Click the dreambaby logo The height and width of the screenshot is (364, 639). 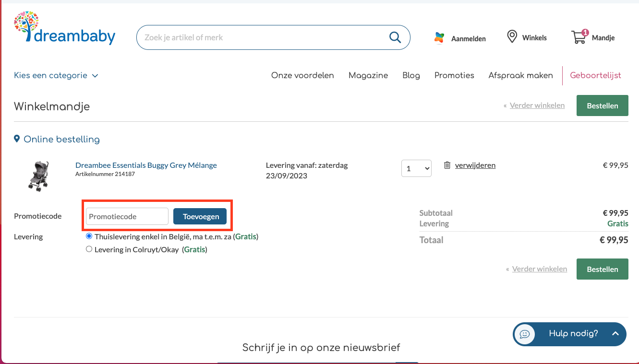[64, 28]
